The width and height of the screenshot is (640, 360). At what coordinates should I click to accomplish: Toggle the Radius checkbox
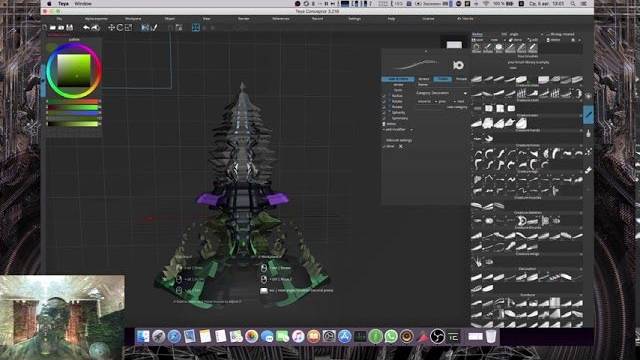pos(384,96)
